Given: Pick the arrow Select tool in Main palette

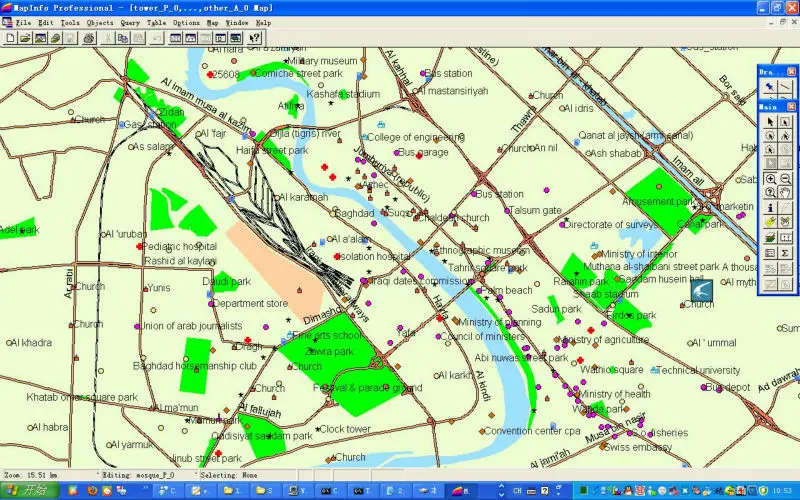Looking at the screenshot, I should (770, 121).
